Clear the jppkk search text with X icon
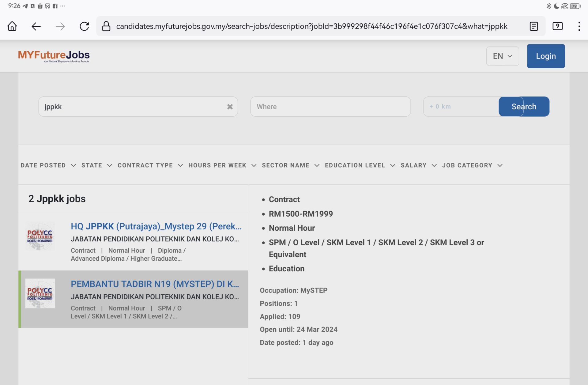 click(230, 107)
